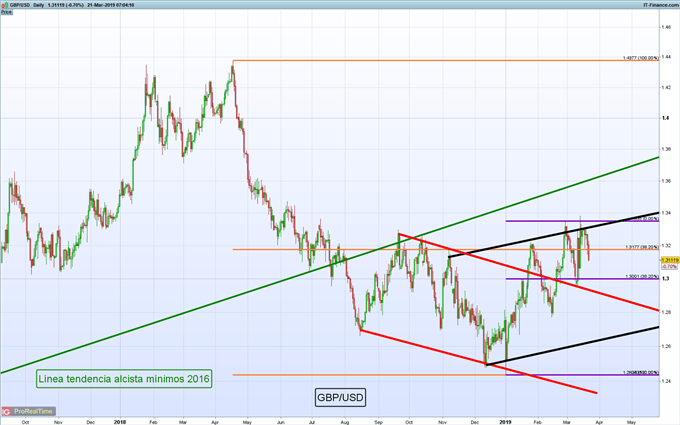The height and width of the screenshot is (425, 680).
Task: Click the -0.70% change tag on price axis
Action: pyautogui.click(x=669, y=266)
